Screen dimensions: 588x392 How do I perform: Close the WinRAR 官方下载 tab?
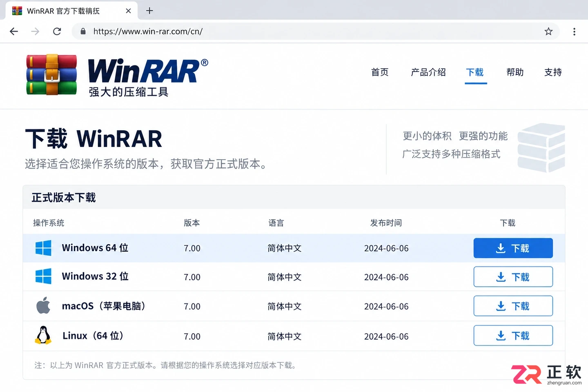tap(128, 11)
